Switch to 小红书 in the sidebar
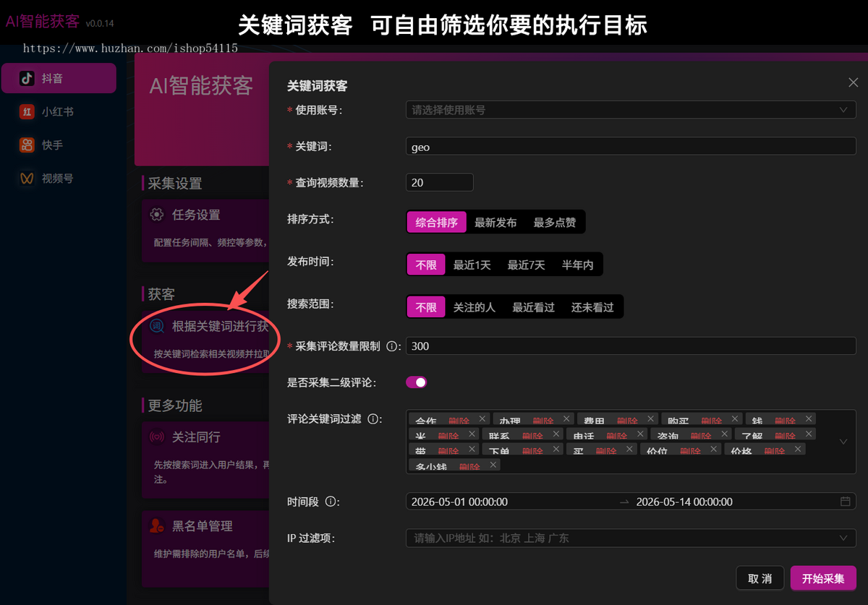This screenshot has height=605, width=868. [58, 111]
